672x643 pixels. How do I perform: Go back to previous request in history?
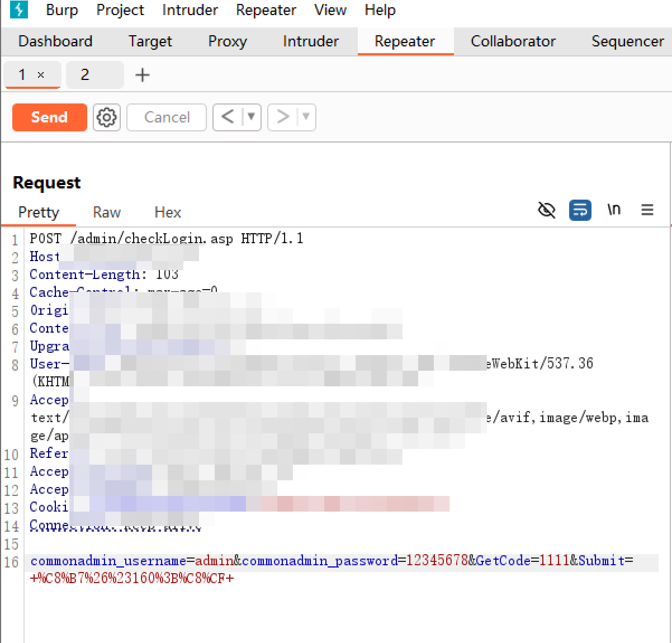228,117
